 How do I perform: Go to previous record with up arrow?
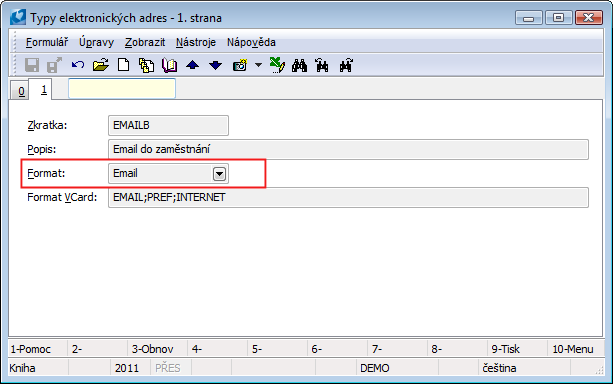[x=192, y=65]
